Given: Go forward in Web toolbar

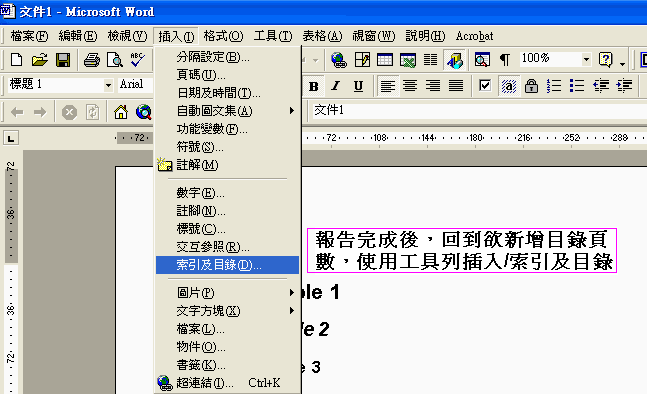Looking at the screenshot, I should click(x=40, y=112).
